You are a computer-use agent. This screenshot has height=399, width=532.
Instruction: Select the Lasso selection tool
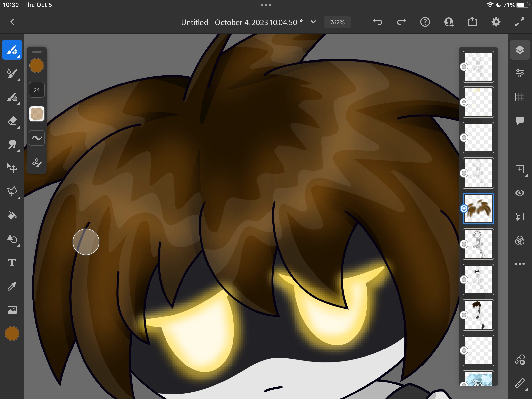pos(12,192)
